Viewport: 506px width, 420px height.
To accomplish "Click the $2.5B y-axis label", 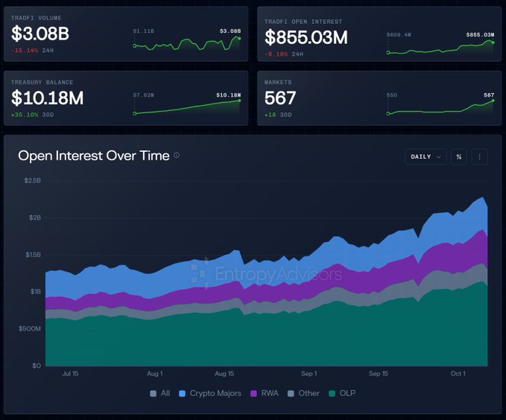I will coord(33,181).
